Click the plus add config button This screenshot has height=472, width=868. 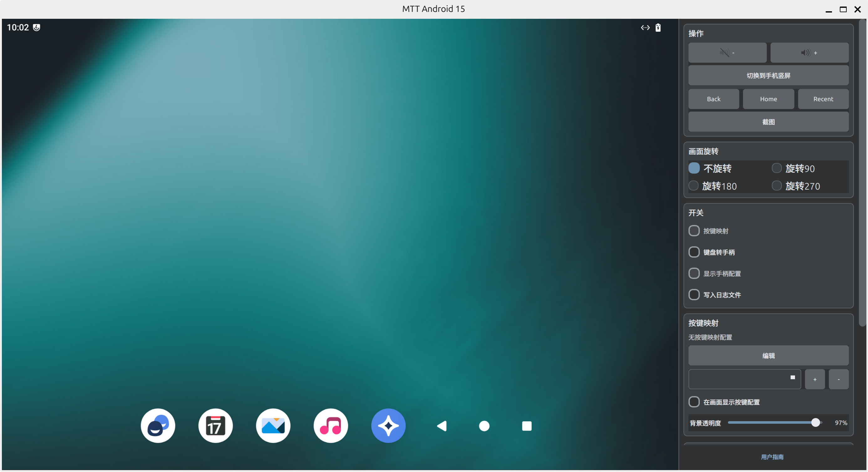tap(814, 379)
